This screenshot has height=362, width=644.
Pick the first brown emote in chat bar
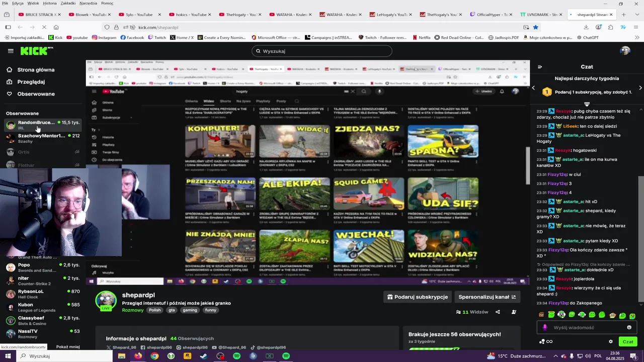[541, 315]
